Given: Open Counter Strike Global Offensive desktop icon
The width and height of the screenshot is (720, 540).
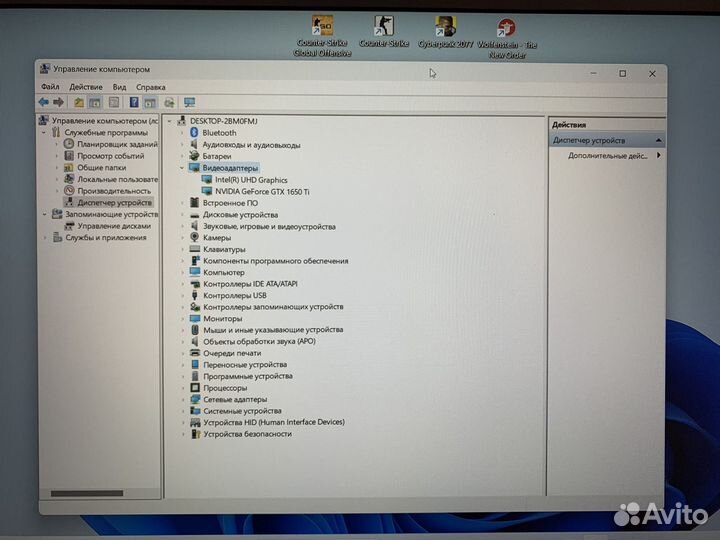Looking at the screenshot, I should click(322, 26).
